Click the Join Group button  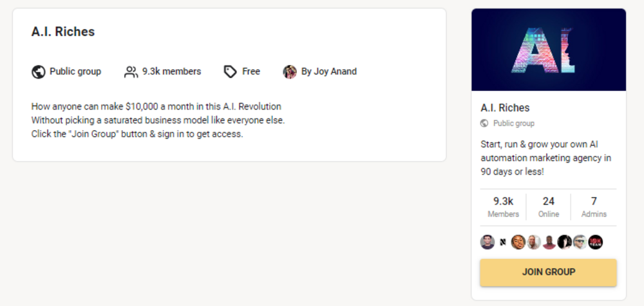point(548,272)
